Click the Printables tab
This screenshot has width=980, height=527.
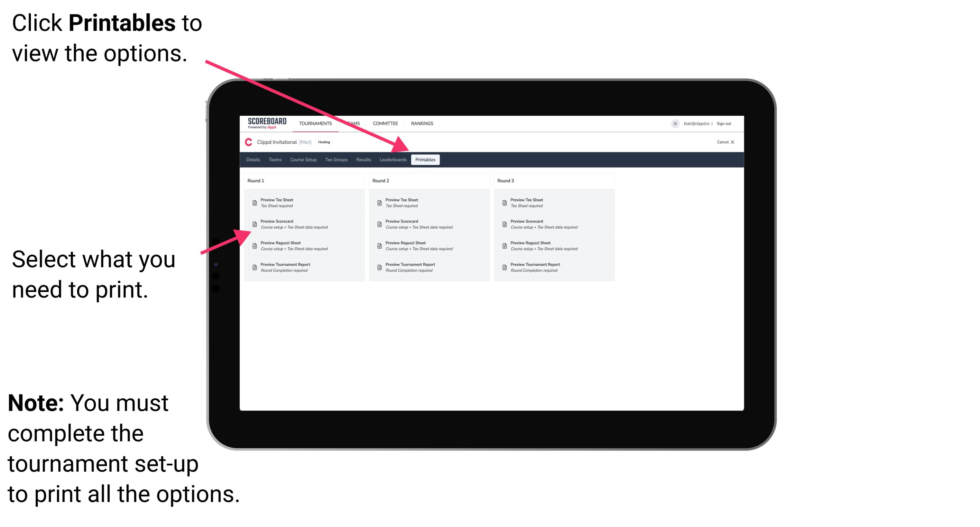point(425,160)
